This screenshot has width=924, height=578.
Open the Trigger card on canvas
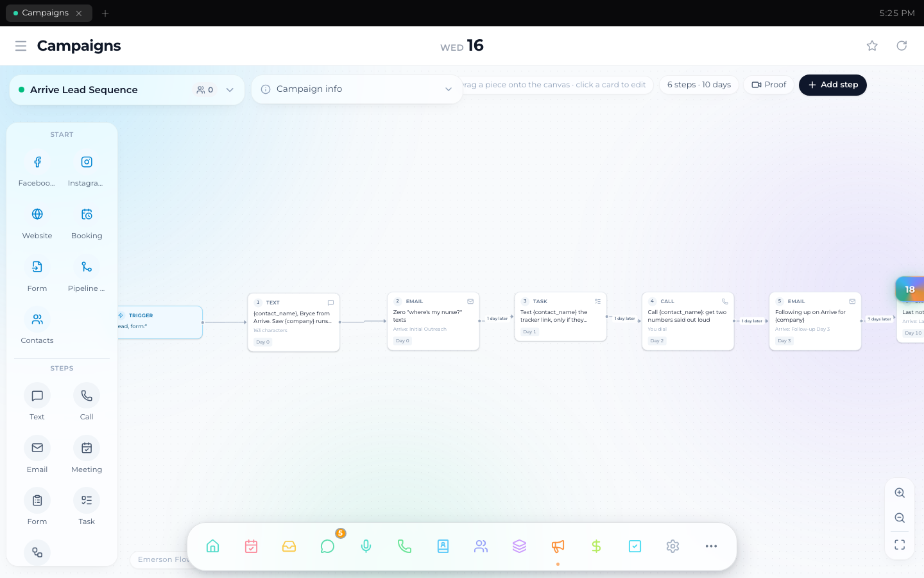click(x=159, y=322)
